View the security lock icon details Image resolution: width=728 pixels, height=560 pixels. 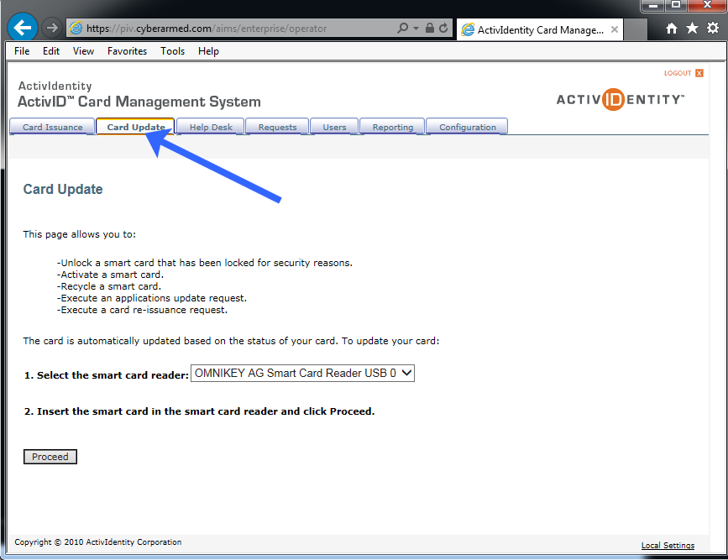[429, 28]
